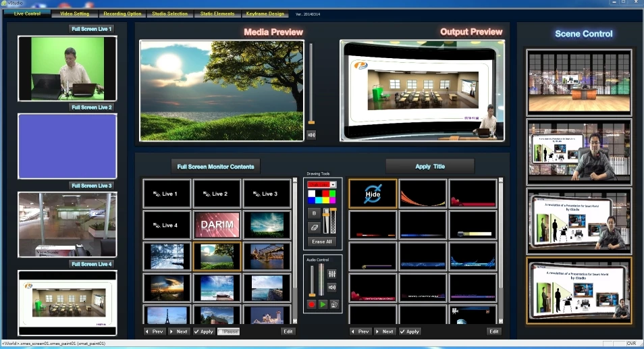The image size is (644, 349).
Task: Switch to the Live Control tab
Action: click(x=27, y=14)
